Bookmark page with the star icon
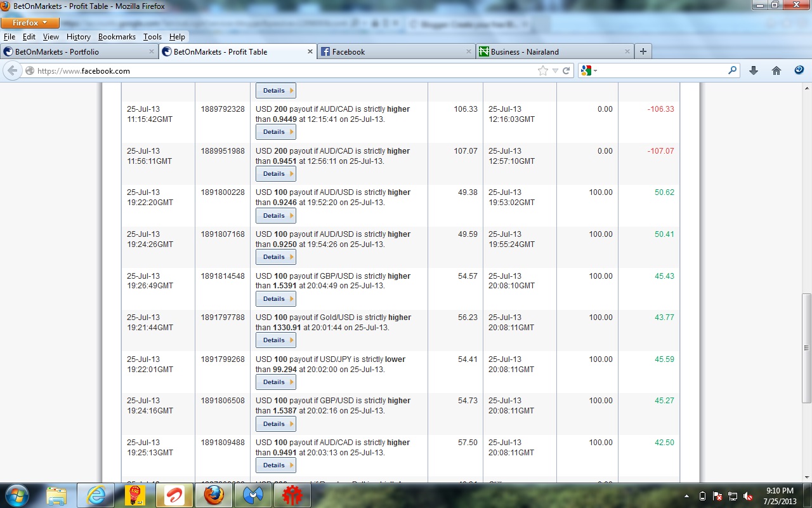 pos(543,71)
